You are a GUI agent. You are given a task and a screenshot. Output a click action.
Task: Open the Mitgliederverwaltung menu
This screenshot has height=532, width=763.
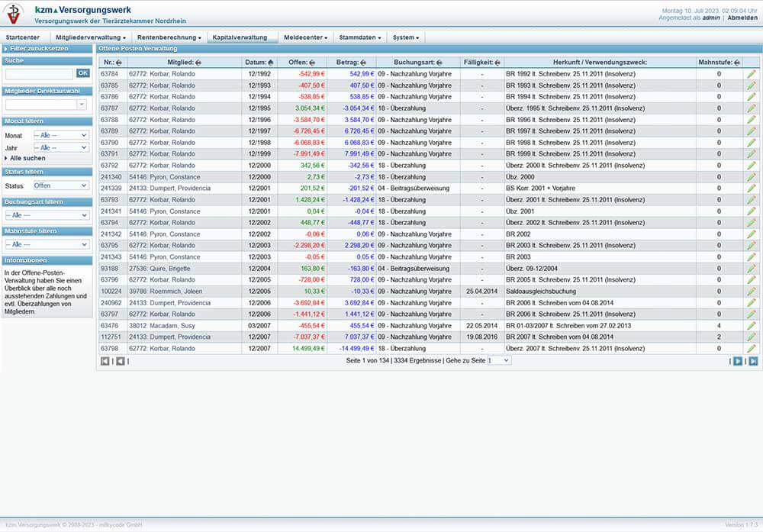tap(91, 37)
